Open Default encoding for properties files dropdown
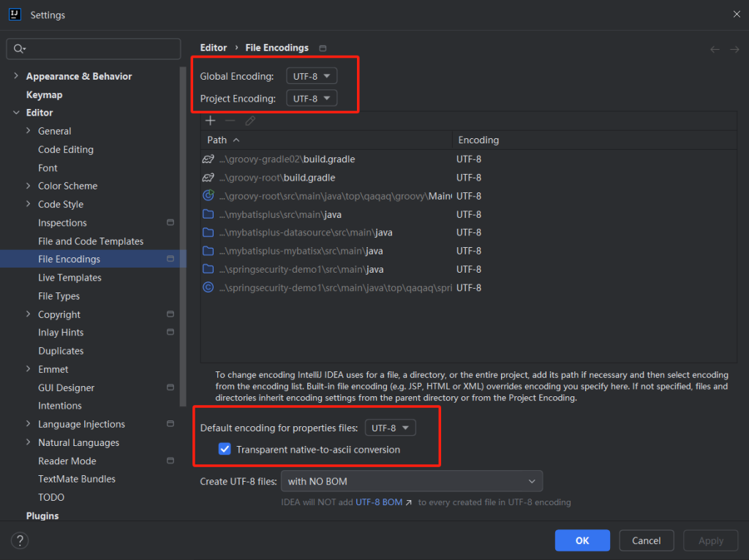 (391, 428)
